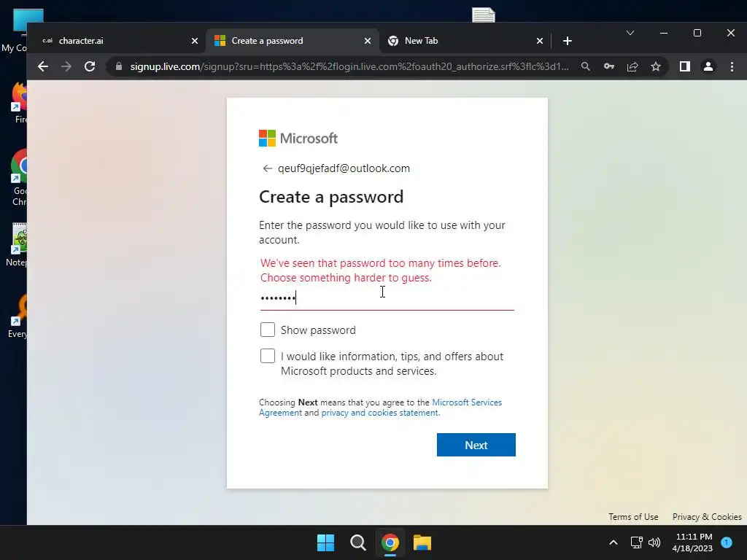Click the lock icon in address bar
The height and width of the screenshot is (560, 747).
(x=119, y=66)
